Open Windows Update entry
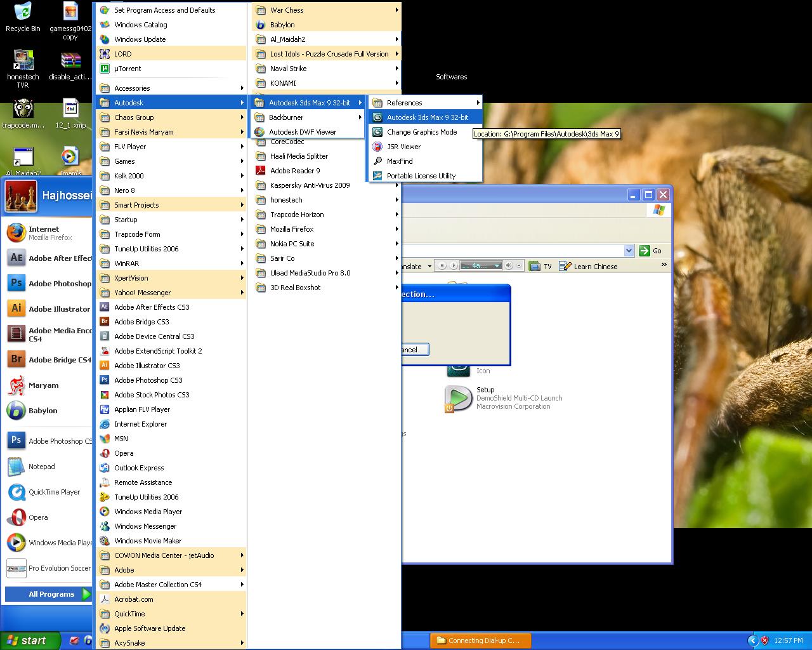Image resolution: width=812 pixels, height=650 pixels. (x=171, y=39)
